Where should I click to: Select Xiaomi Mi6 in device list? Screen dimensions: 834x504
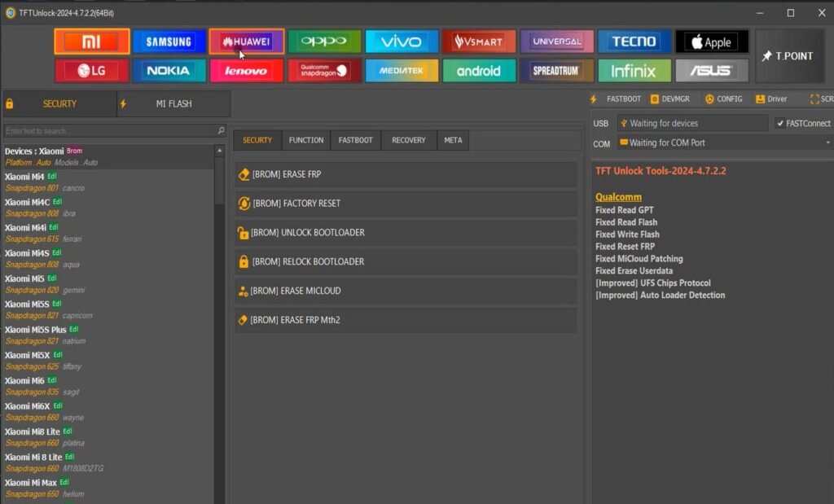click(x=108, y=387)
